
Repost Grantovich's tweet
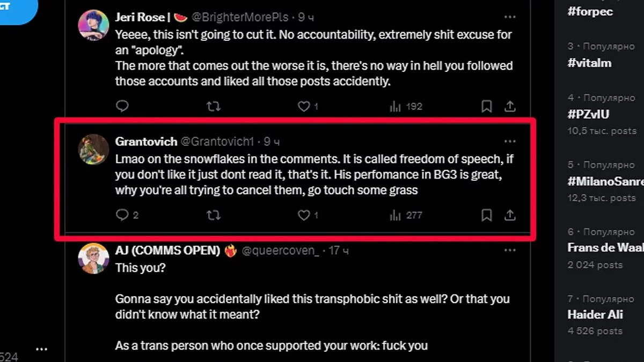click(x=214, y=216)
